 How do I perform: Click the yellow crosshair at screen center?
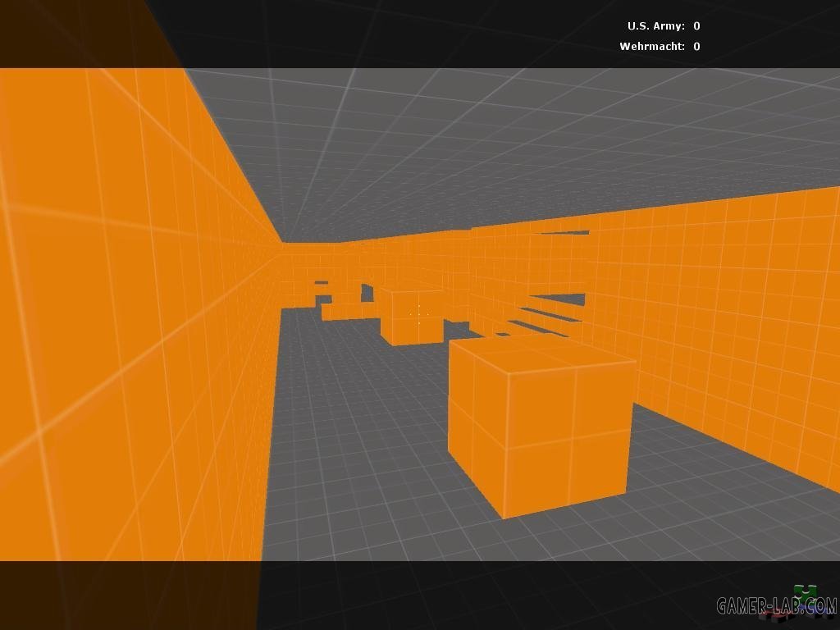(419, 313)
